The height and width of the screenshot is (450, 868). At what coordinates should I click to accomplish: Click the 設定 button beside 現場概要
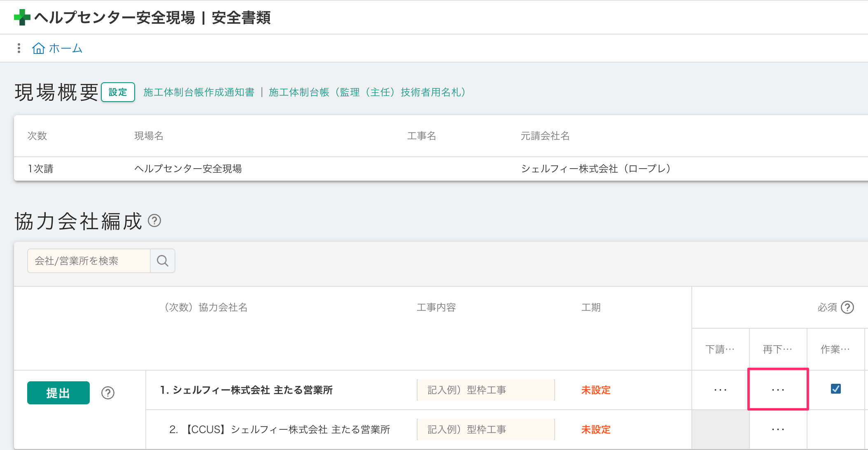point(118,92)
